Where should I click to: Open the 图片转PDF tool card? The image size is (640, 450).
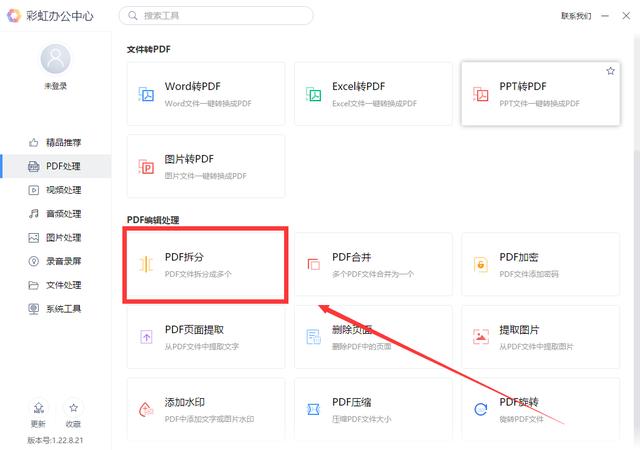[206, 166]
